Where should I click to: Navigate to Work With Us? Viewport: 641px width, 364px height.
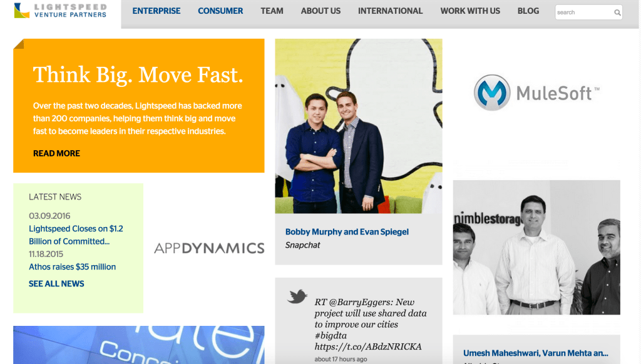point(470,11)
